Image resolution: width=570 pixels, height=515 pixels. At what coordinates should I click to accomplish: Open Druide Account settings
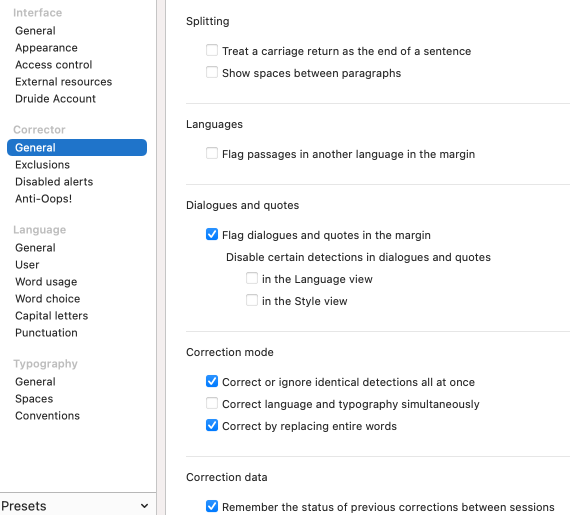55,99
